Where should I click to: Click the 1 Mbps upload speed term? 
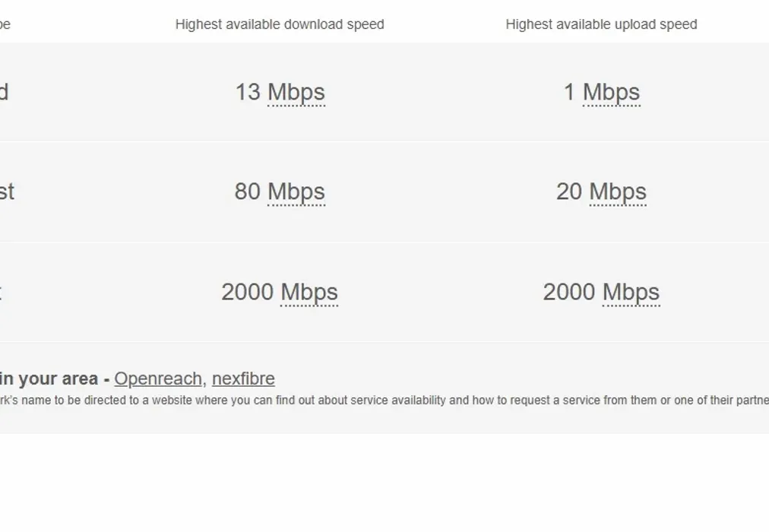coord(600,92)
